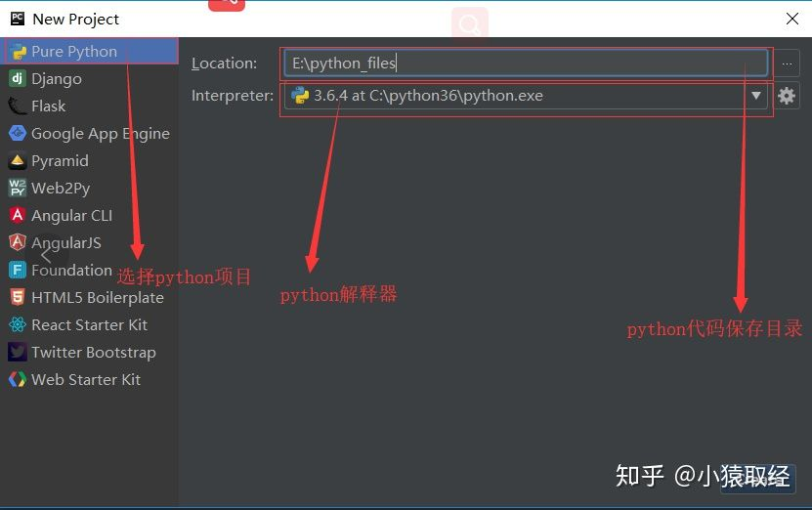Screen dimensions: 812x510
Task: Click the Location path input field
Action: point(526,64)
